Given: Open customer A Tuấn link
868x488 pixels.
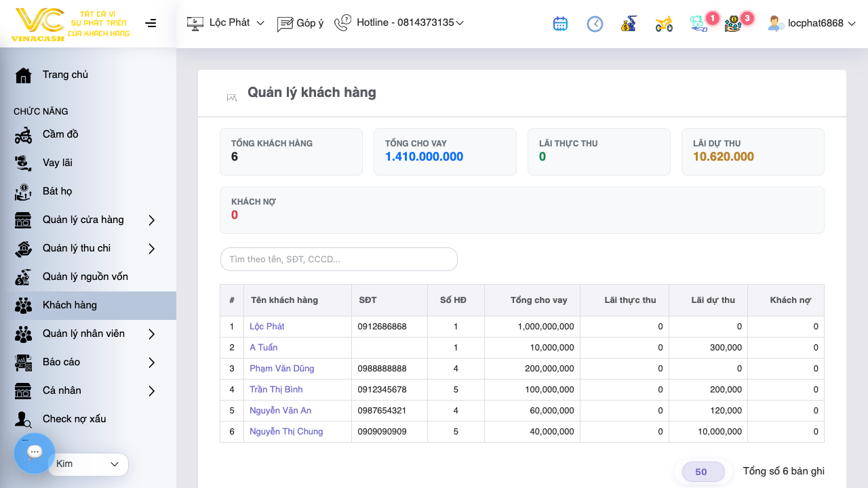Looking at the screenshot, I should click(x=264, y=348).
